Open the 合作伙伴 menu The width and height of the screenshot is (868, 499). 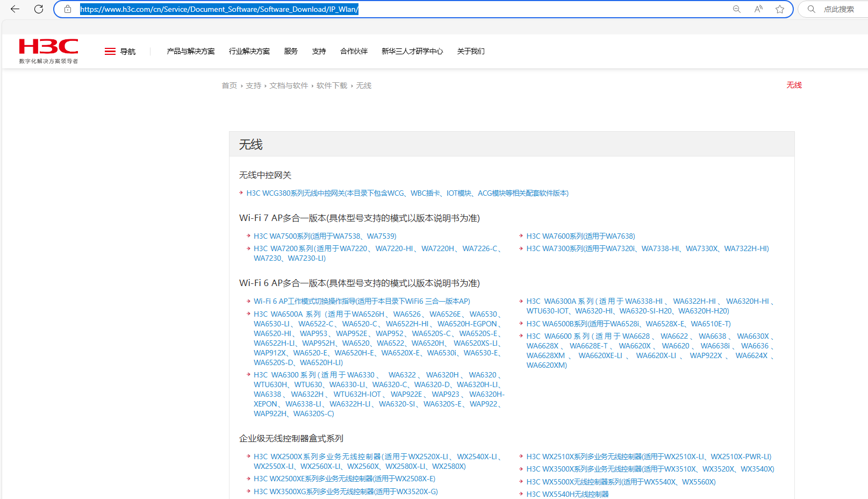(x=354, y=52)
